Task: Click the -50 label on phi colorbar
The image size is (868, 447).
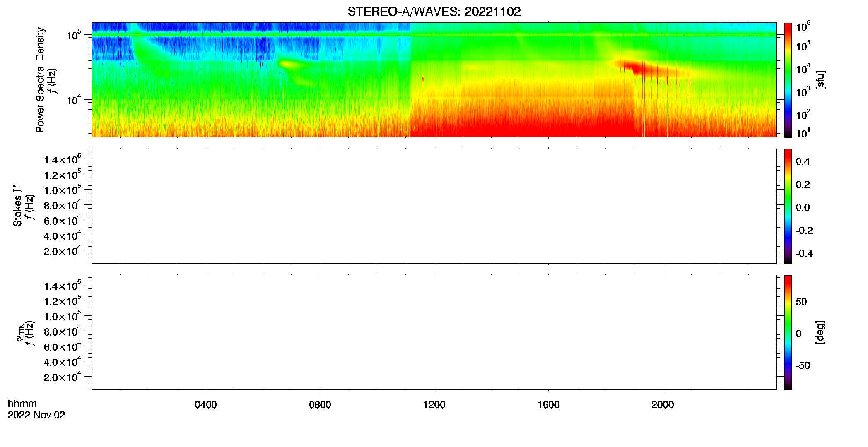Action: point(803,366)
